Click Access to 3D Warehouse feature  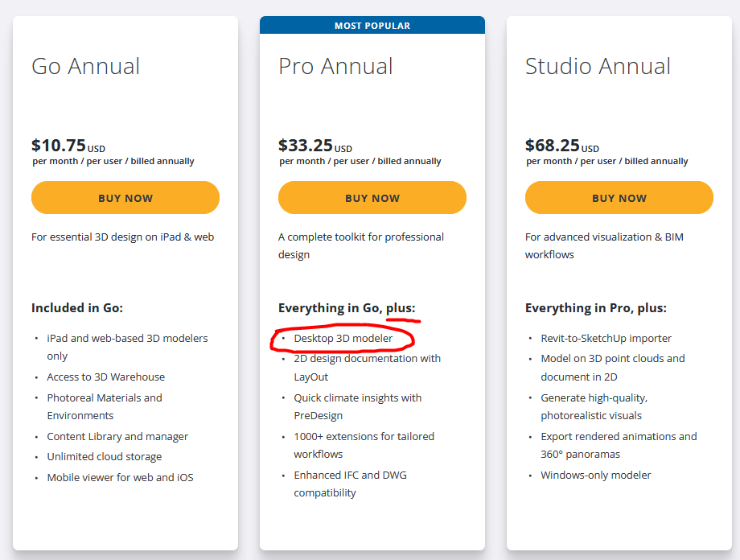(x=105, y=377)
